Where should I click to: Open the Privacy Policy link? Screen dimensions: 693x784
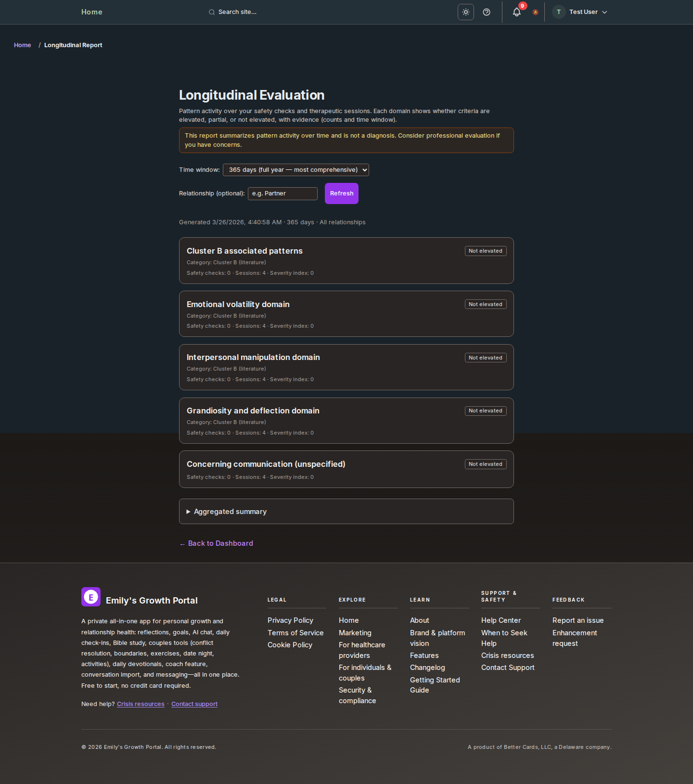[290, 620]
